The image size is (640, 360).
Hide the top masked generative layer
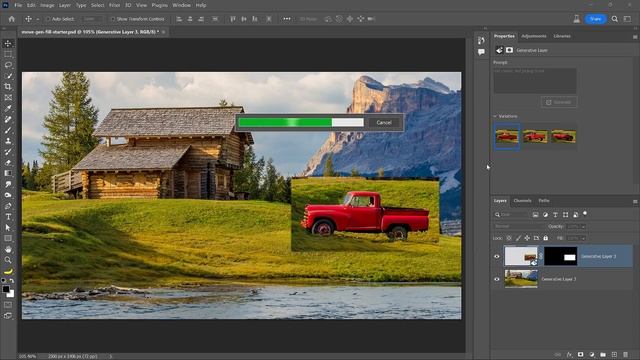click(x=497, y=256)
